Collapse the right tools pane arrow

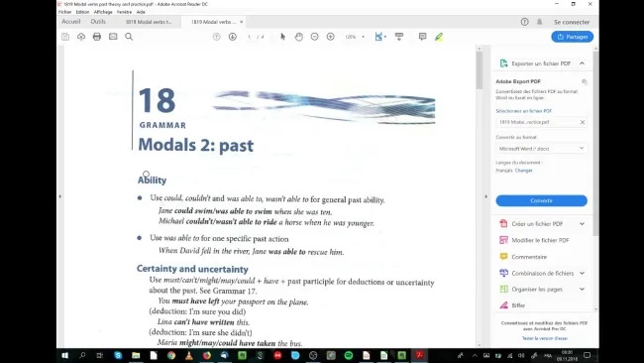click(x=485, y=196)
